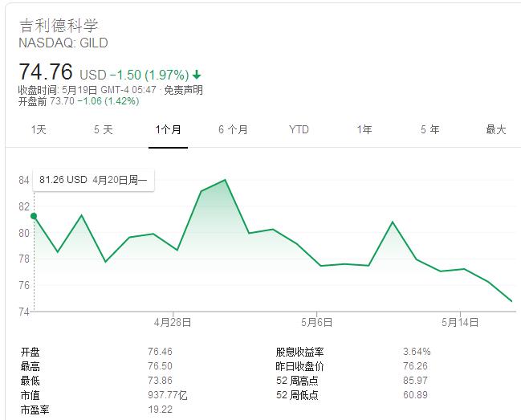The image size is (521, 420).
Task: Click the 52 周高点 value 85.97
Action: (415, 381)
